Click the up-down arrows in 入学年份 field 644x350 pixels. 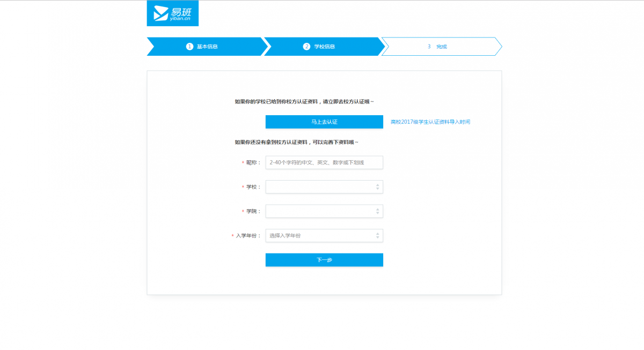(377, 236)
